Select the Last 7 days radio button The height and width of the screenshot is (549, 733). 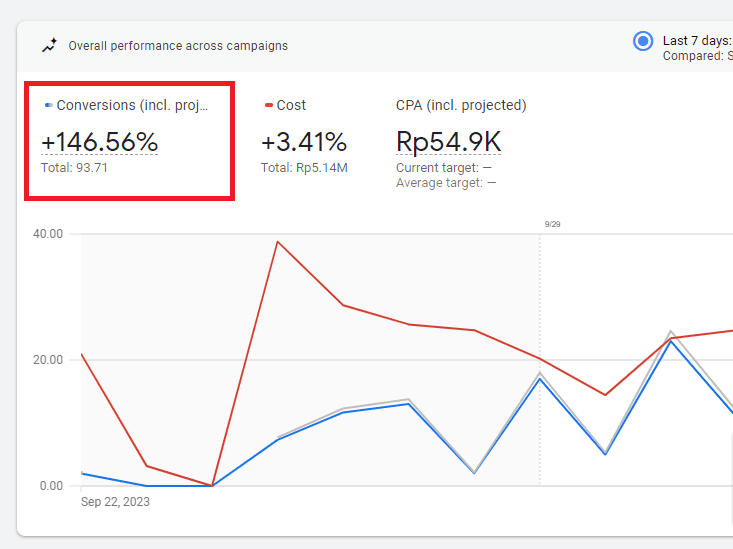643,41
